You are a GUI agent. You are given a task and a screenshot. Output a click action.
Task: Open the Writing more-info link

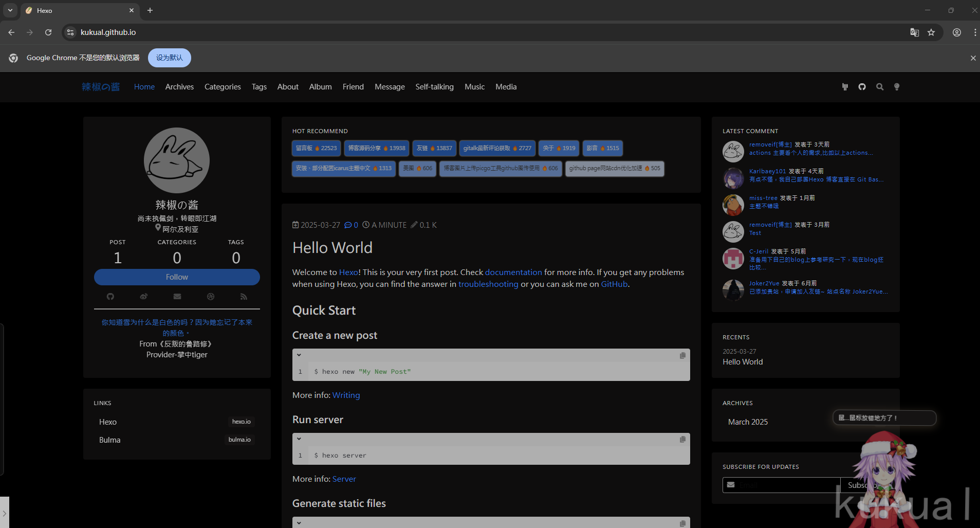pos(346,395)
